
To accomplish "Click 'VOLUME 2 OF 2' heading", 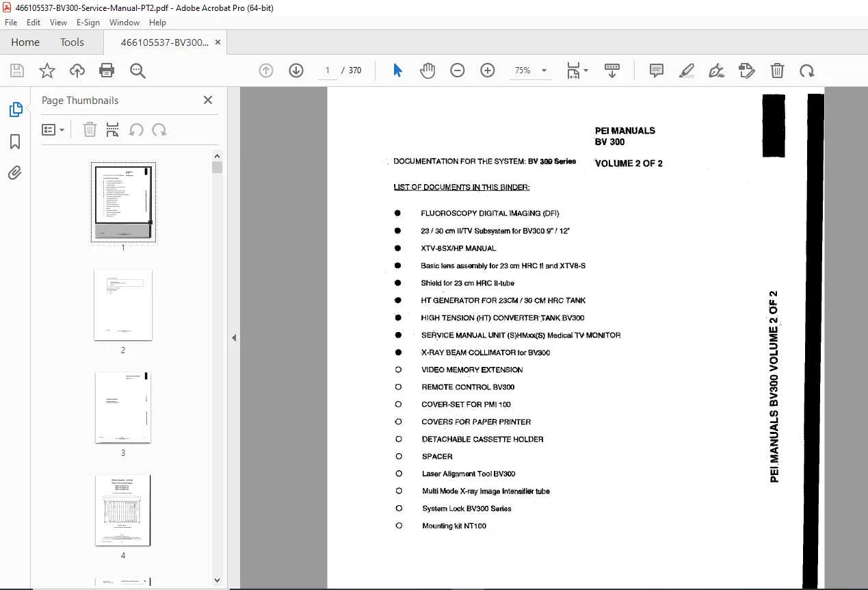I will [x=629, y=164].
